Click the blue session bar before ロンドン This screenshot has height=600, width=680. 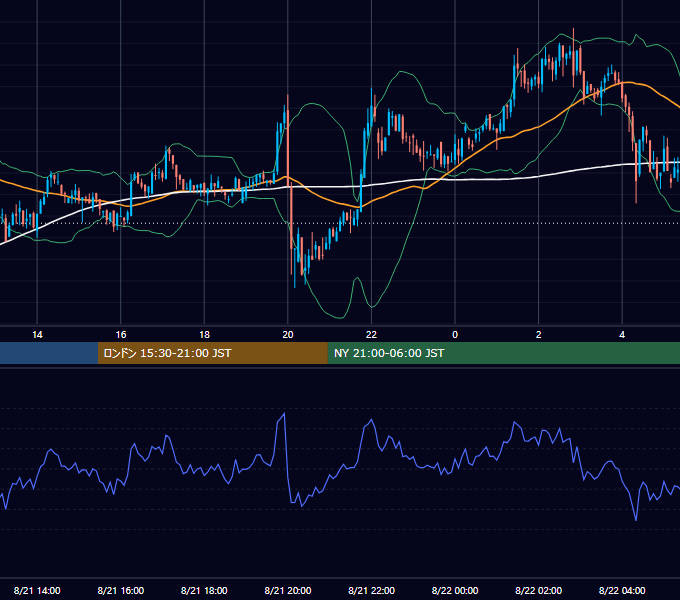(49, 353)
